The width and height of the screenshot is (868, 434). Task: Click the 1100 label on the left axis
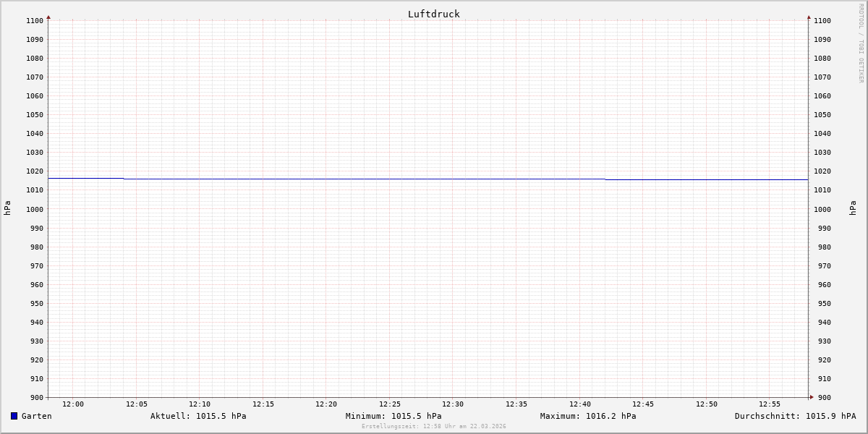coord(35,21)
